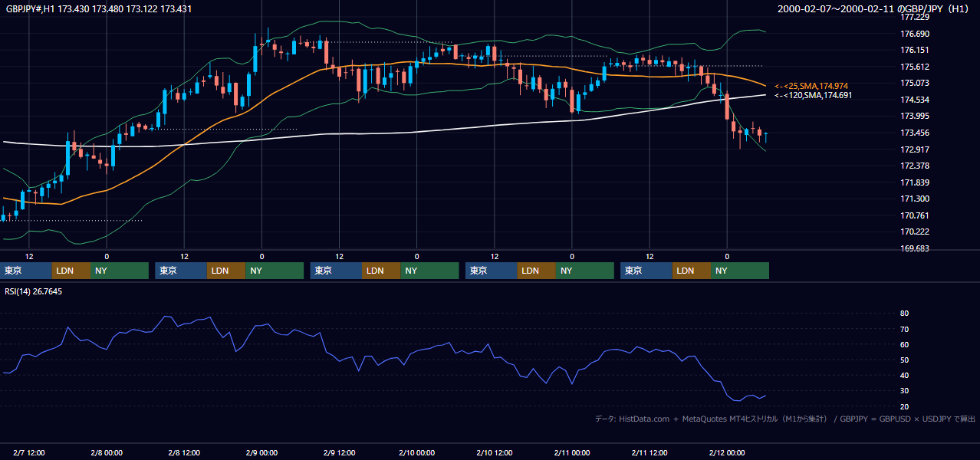
Task: Click price axis value 171.839
Action: click(x=915, y=183)
